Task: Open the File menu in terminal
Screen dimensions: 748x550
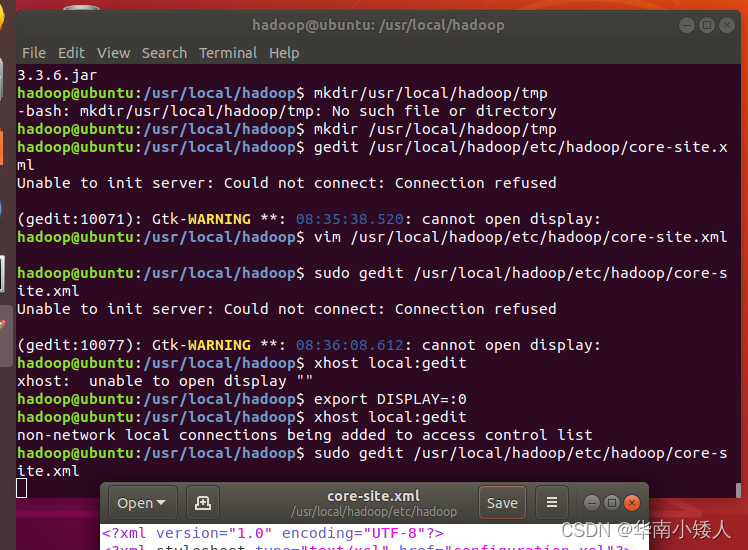Action: pos(34,53)
